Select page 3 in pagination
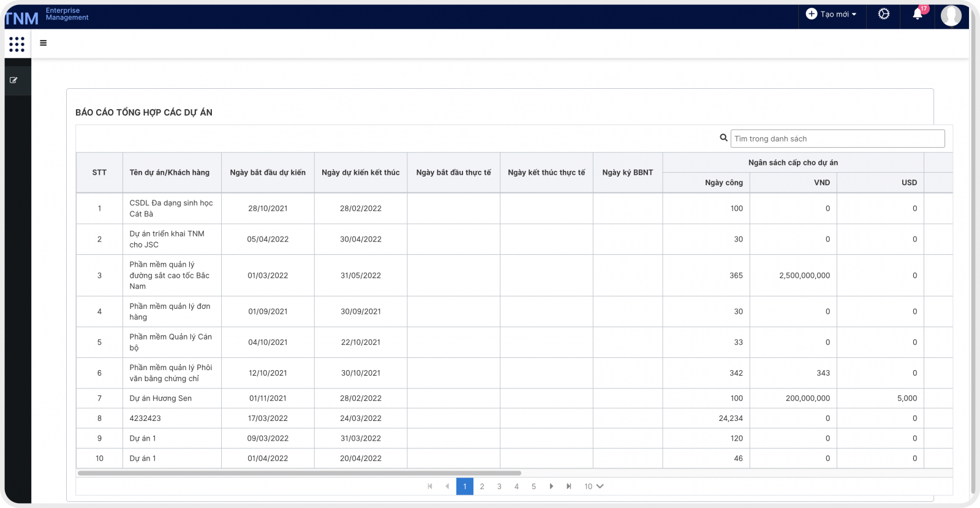Viewport: 980px width, 508px height. click(499, 487)
